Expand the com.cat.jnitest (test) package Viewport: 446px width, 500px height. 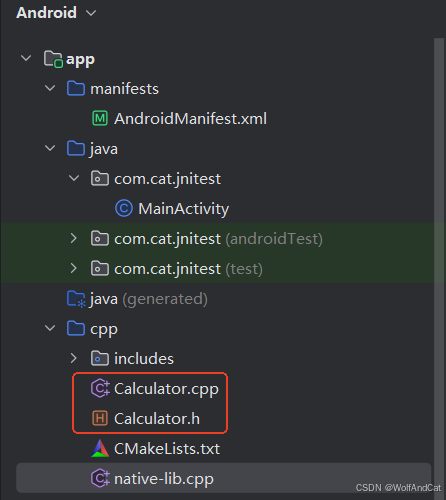(x=74, y=268)
